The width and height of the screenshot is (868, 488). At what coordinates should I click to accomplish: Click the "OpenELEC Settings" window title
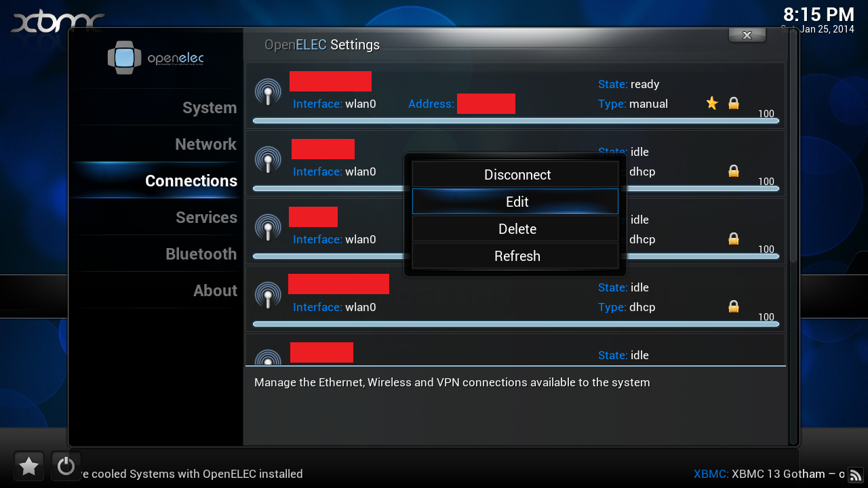[322, 45]
